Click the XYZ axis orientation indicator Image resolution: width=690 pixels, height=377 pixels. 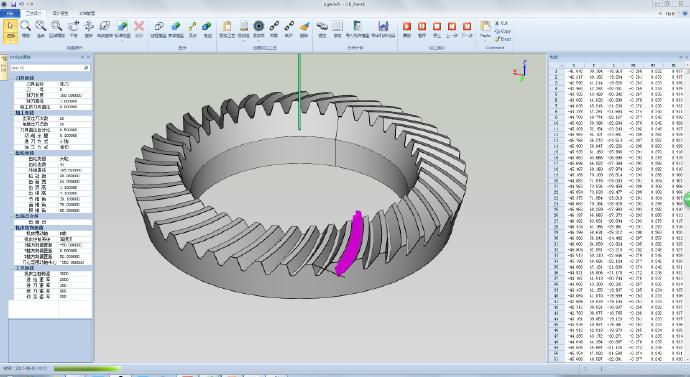point(520,71)
